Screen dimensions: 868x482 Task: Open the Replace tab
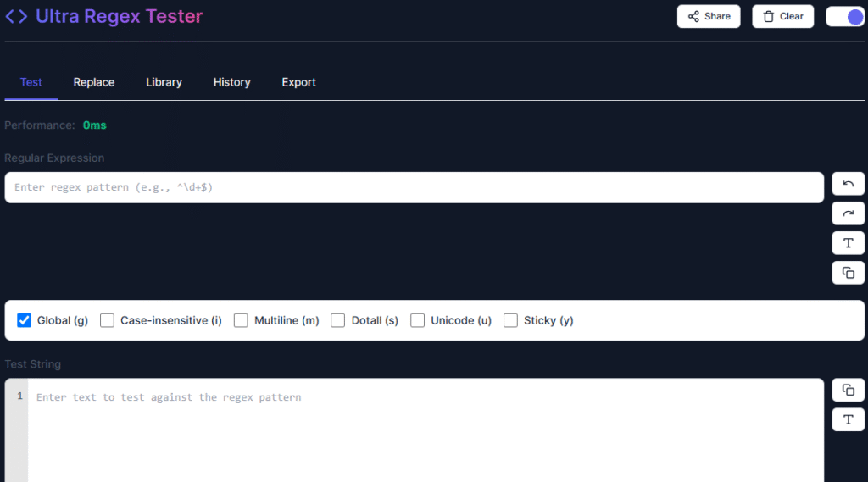94,82
